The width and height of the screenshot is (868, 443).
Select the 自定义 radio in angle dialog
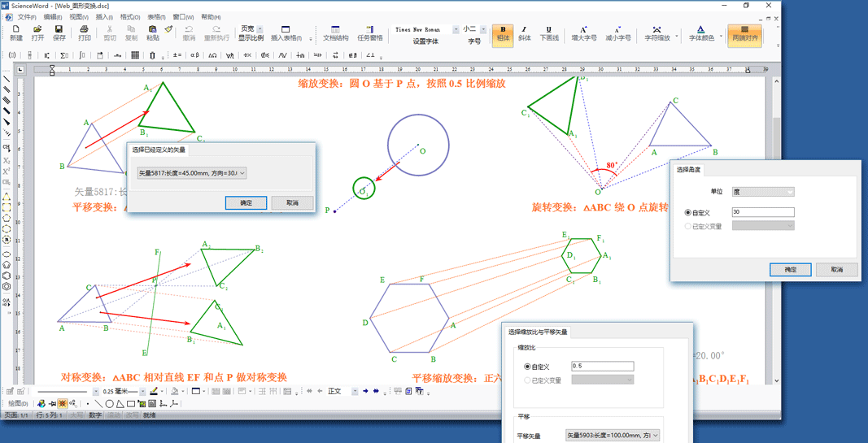[x=688, y=213]
